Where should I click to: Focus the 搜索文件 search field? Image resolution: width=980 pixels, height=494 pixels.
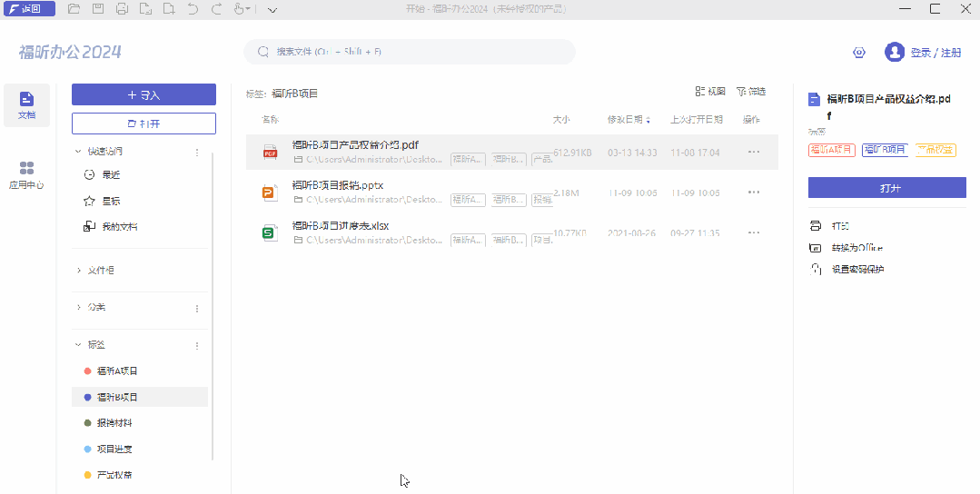click(410, 52)
